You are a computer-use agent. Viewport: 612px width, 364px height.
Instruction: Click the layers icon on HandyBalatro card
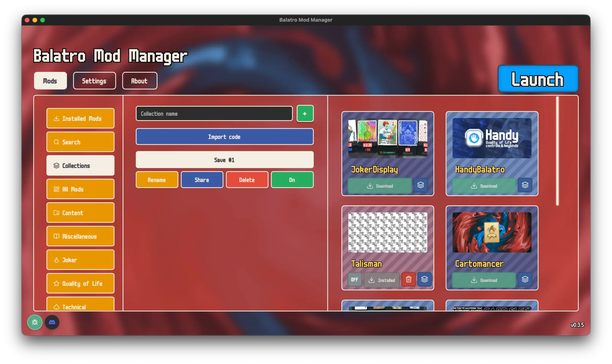525,185
